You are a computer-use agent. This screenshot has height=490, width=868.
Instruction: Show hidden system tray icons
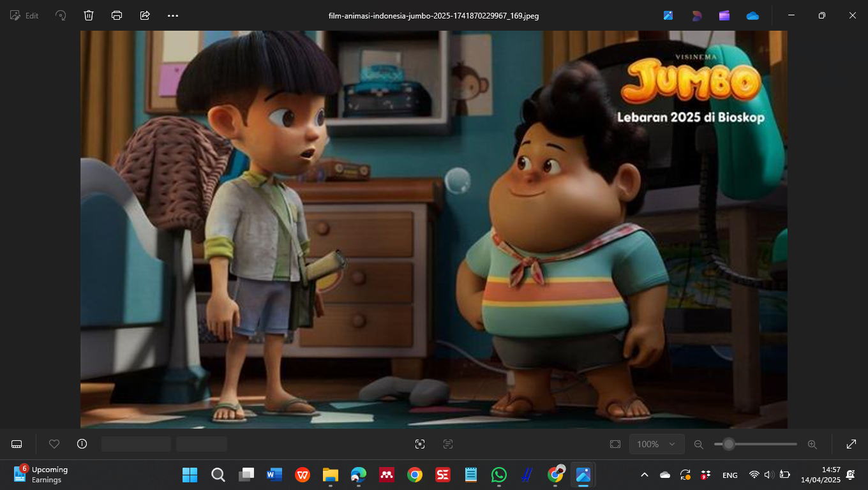click(644, 475)
